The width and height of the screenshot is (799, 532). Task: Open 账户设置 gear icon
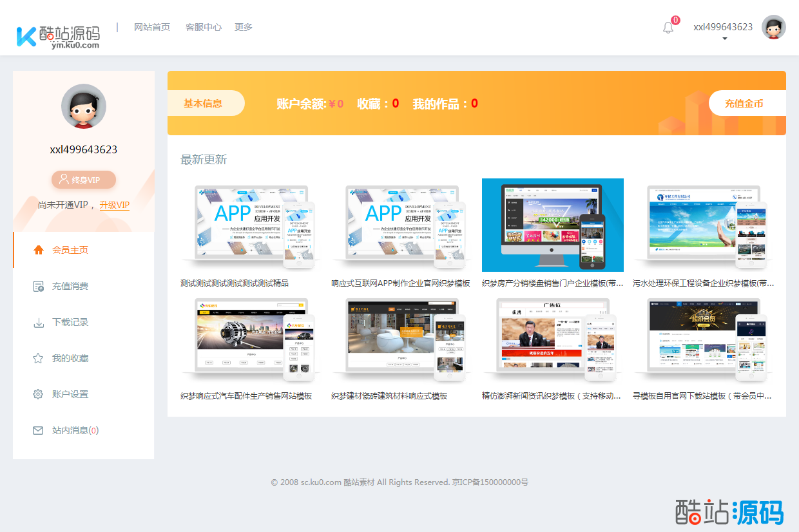pyautogui.click(x=39, y=394)
